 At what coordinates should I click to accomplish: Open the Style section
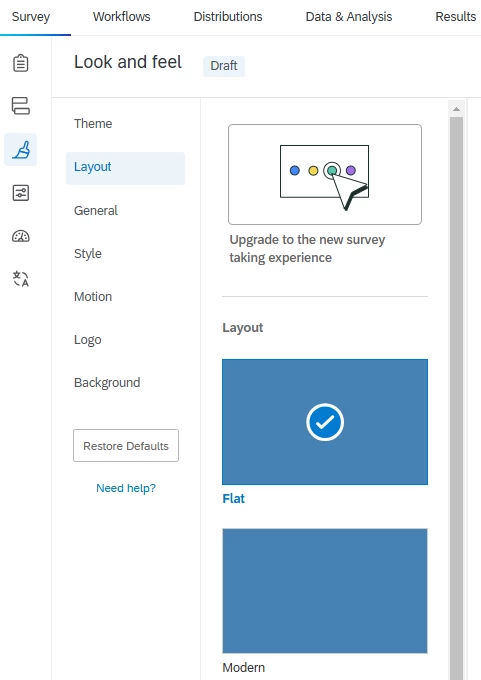88,253
